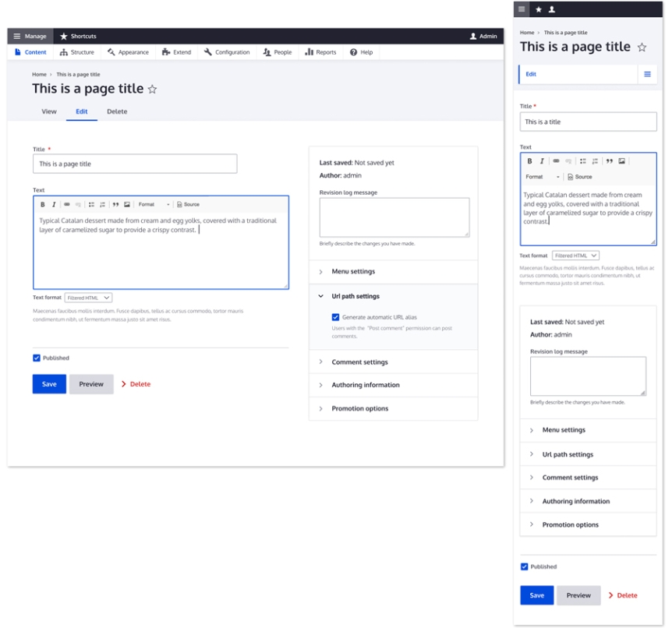Click bulleted list icon in desktop editor toolbar
Viewport: 672px width, 628px height.
pos(91,205)
